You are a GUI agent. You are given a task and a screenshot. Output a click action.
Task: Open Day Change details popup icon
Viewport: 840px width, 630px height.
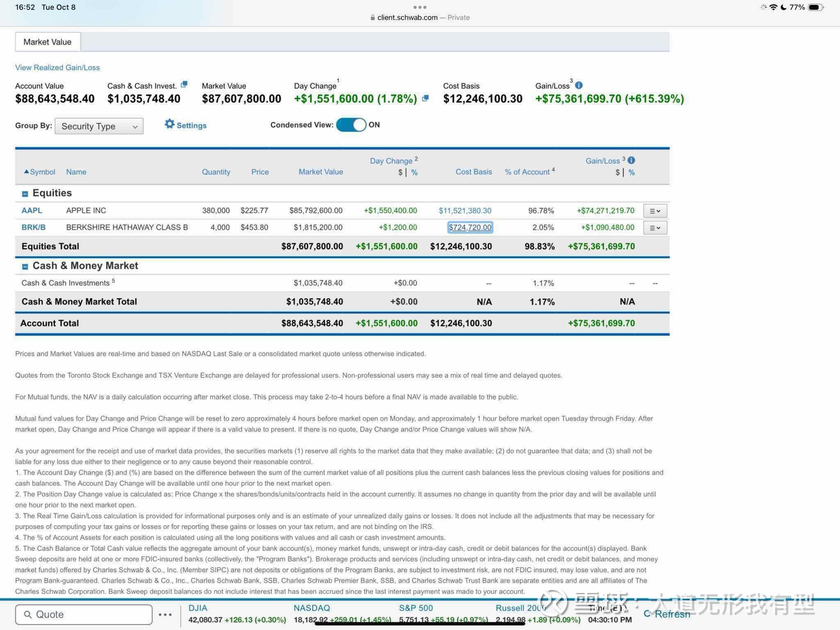coord(425,98)
